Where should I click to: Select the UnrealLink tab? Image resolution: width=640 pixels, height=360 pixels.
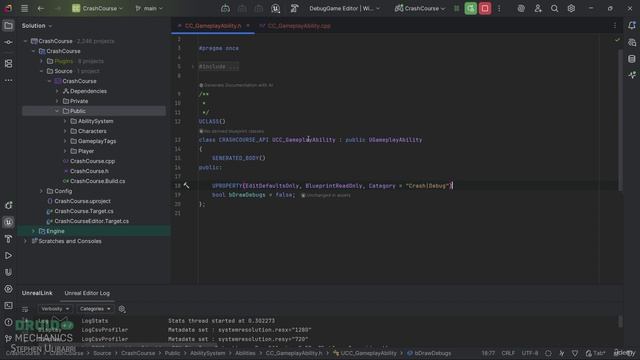click(37, 293)
